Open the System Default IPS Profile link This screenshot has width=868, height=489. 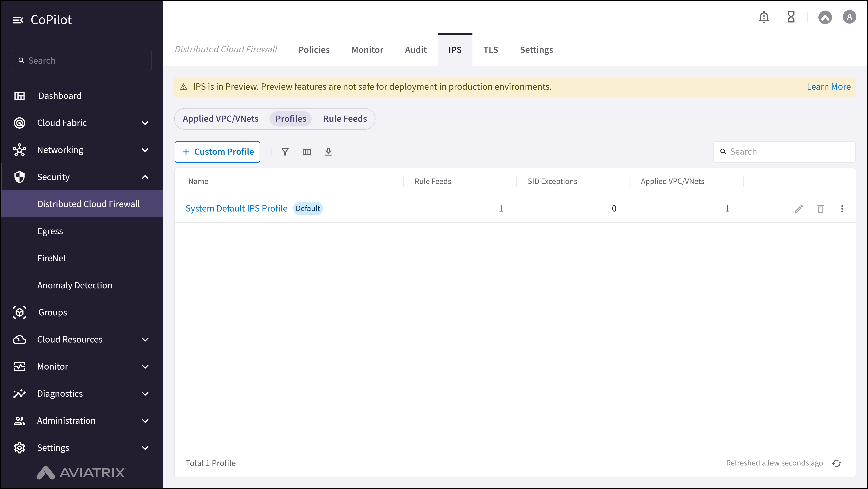236,209
